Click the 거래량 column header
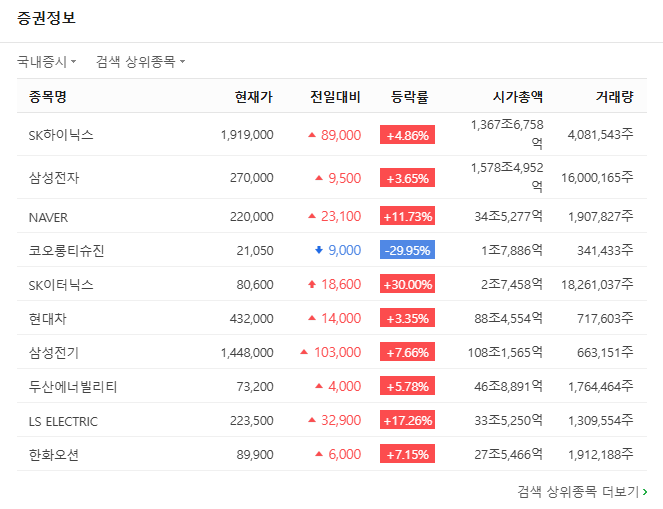663x509 pixels. click(614, 96)
